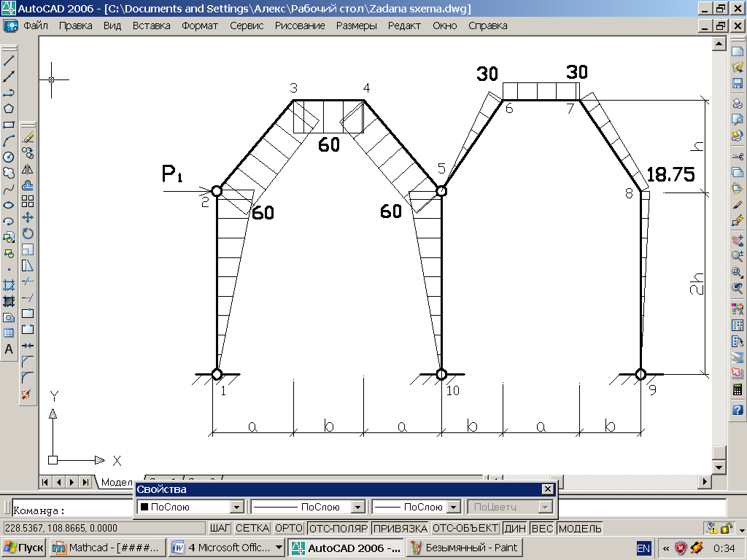The width and height of the screenshot is (747, 560).
Task: Switch to Безымянный - Paint taskbar button
Action: coord(465,548)
